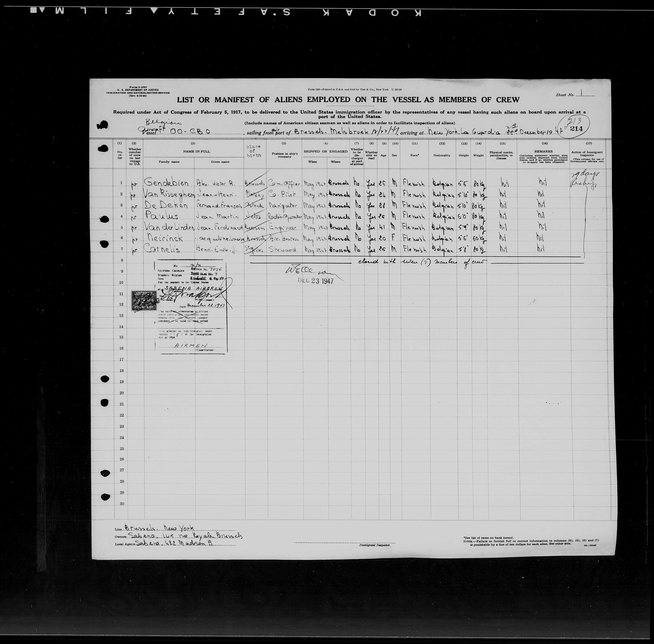Click row number "30" on the list

coord(122,504)
